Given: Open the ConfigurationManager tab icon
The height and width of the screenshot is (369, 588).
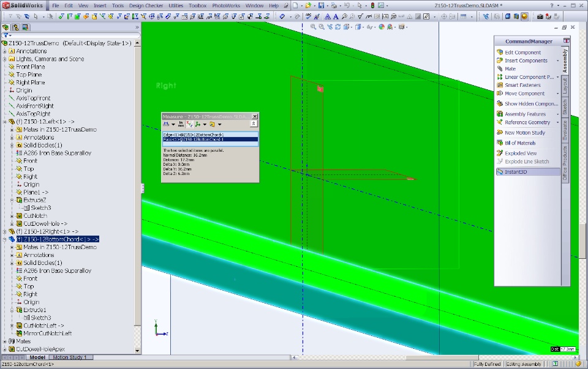Looking at the screenshot, I should 15,28.
